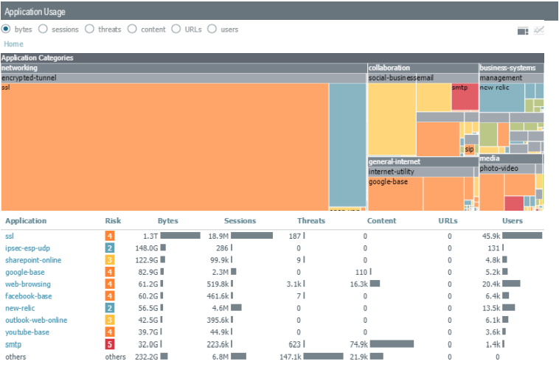Click risk 2 badge beside ipsec-esp-udp
This screenshot has width=559, height=392.
[109, 248]
